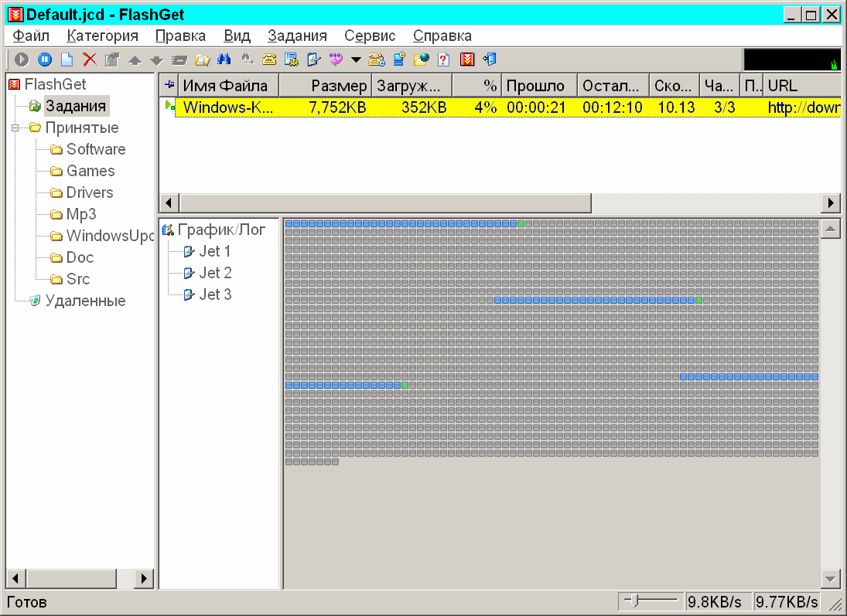Click the red FlashGet logo toolbar icon
The image size is (847, 616).
467,60
